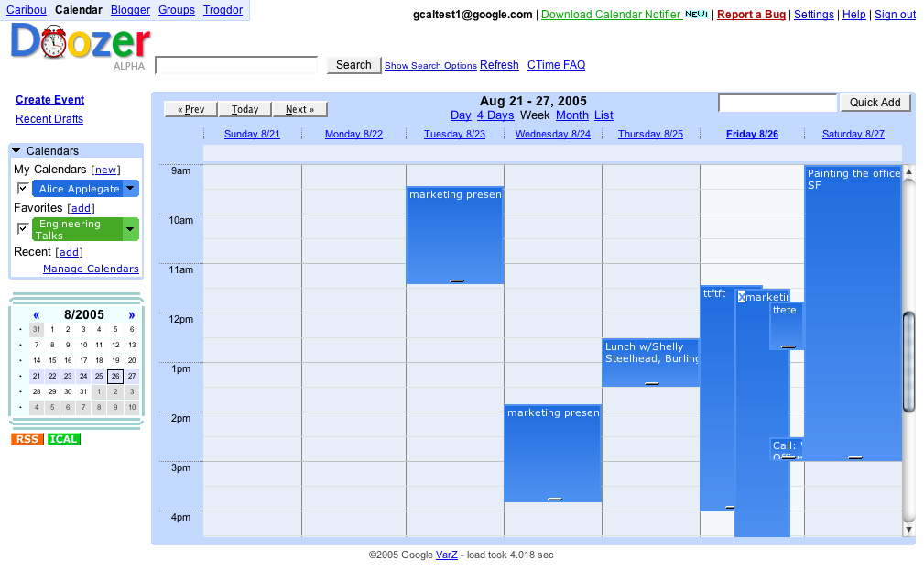Click the Doozer alarm clock logo
Screen dimensions: 924x571
(81, 42)
